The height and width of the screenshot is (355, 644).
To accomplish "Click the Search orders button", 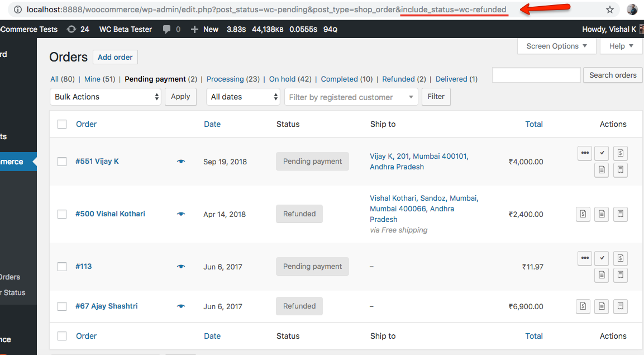I will pyautogui.click(x=612, y=75).
